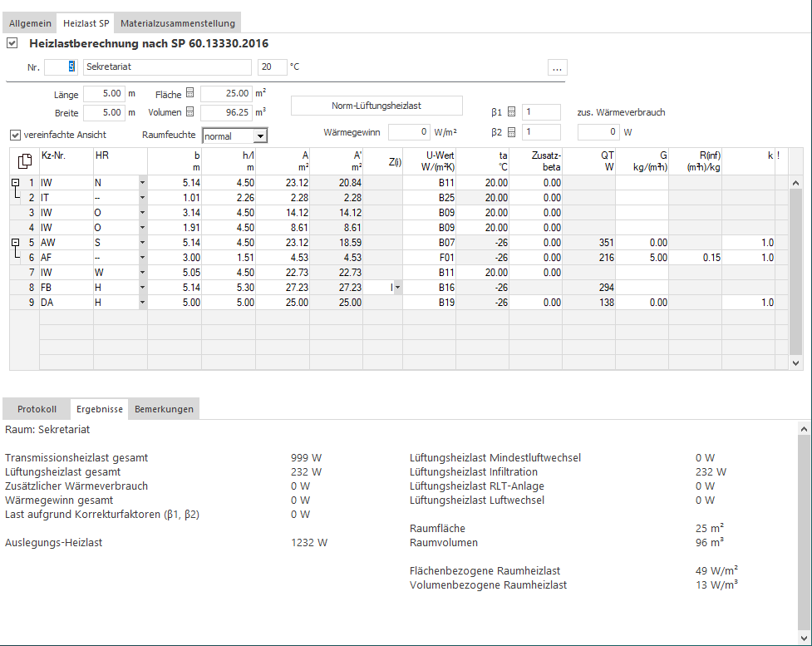Screen dimensions: 812x646
Task: Click the U-Wert cell F01 in row 6
Action: 430,258
